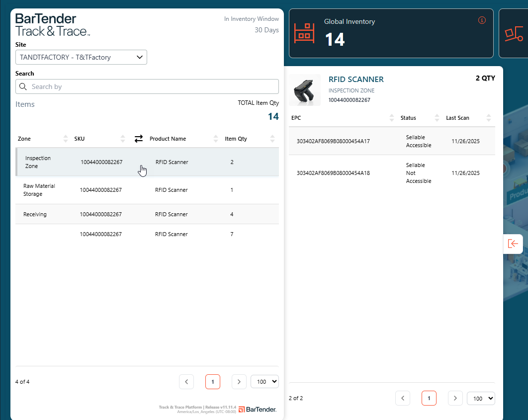Click the RFID scanner product thumbnail

[305, 90]
